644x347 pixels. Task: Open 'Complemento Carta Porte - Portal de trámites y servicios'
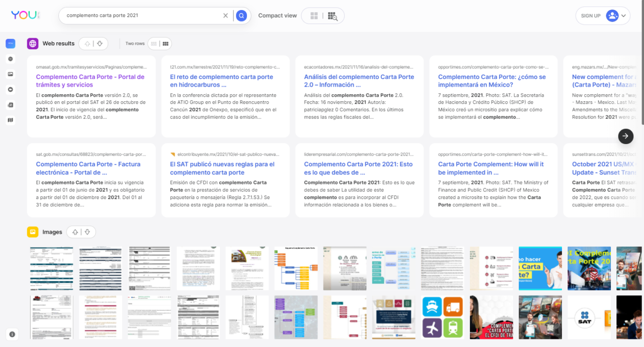click(x=90, y=81)
